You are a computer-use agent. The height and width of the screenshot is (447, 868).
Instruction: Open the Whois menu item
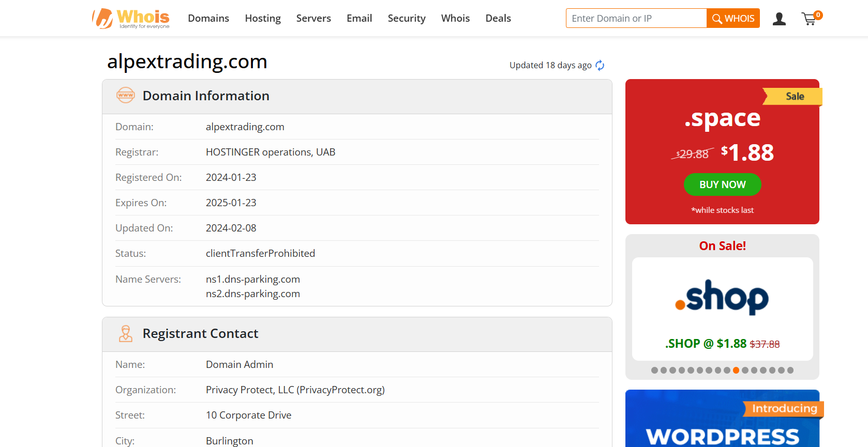455,18
